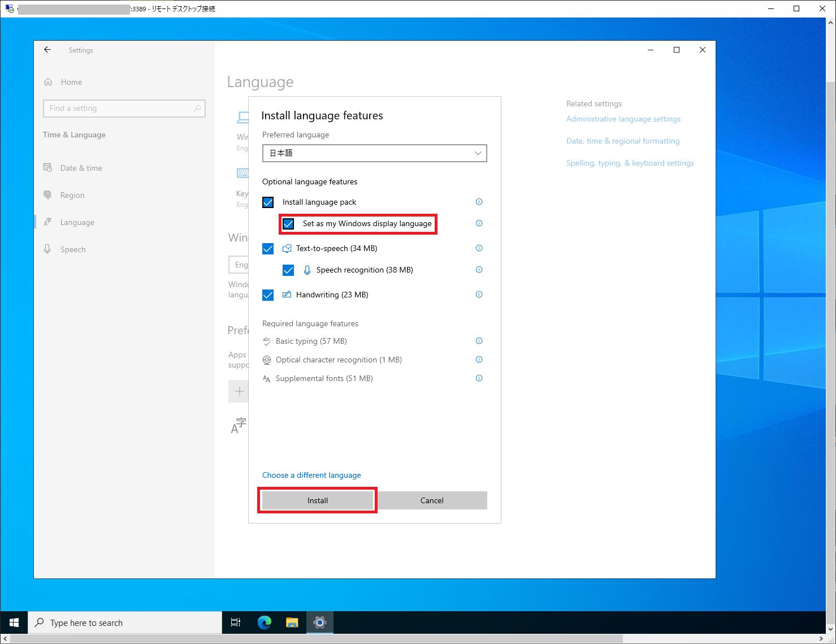Click the Text-to-speech feature icon
The image size is (836, 644).
coord(287,248)
